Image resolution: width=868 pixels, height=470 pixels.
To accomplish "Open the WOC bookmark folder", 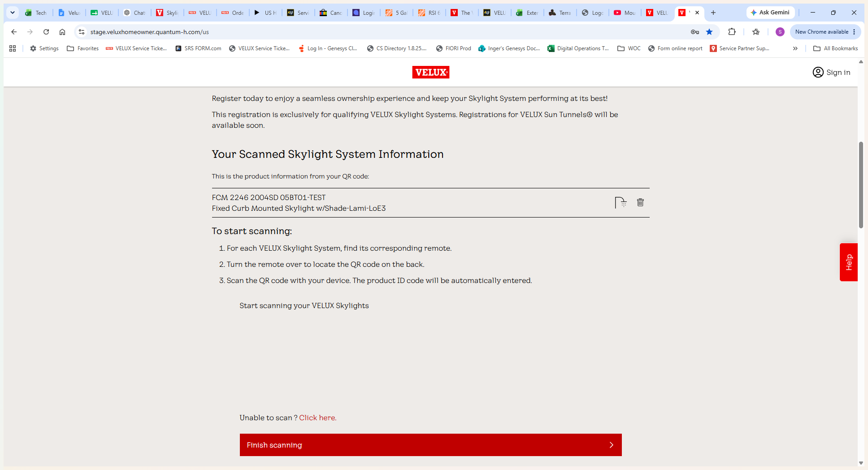I will coord(629,48).
